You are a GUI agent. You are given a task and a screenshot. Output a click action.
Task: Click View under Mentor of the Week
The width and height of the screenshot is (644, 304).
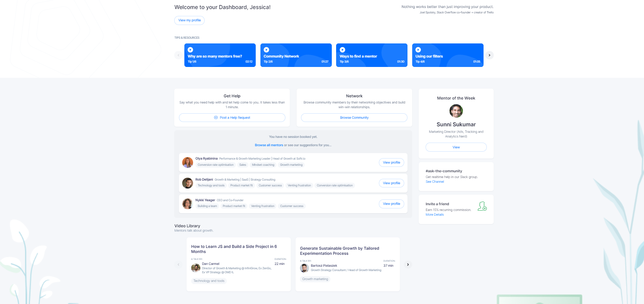coord(456,147)
